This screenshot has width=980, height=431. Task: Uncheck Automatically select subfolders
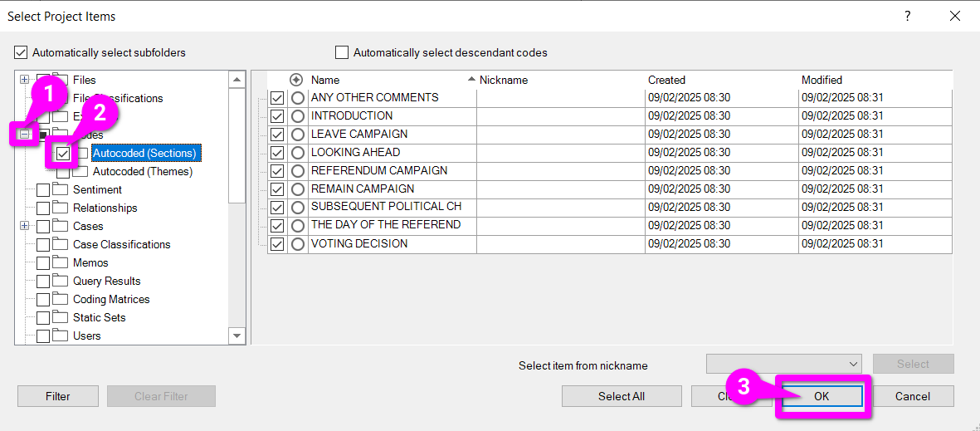(x=22, y=52)
